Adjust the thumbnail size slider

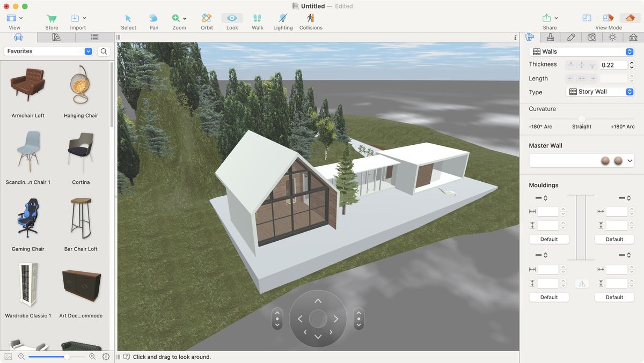[67, 357]
